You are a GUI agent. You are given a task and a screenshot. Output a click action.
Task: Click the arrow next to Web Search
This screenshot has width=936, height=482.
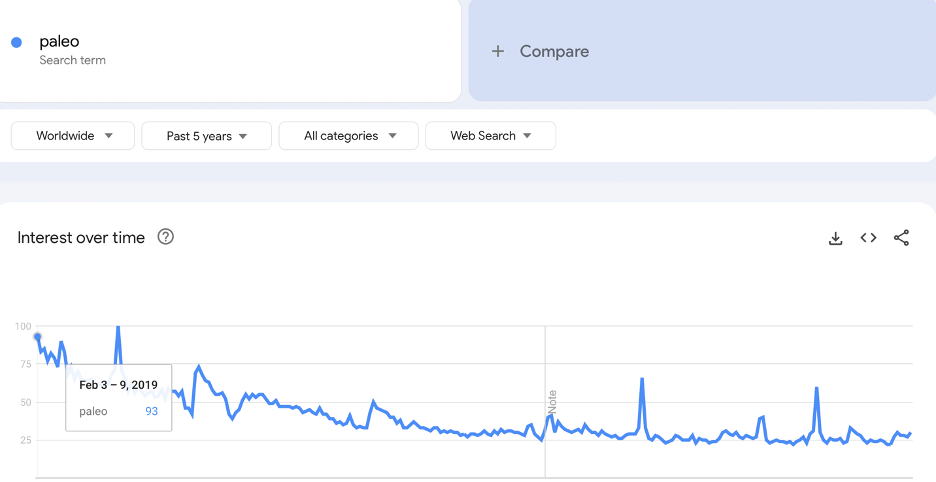pos(527,136)
